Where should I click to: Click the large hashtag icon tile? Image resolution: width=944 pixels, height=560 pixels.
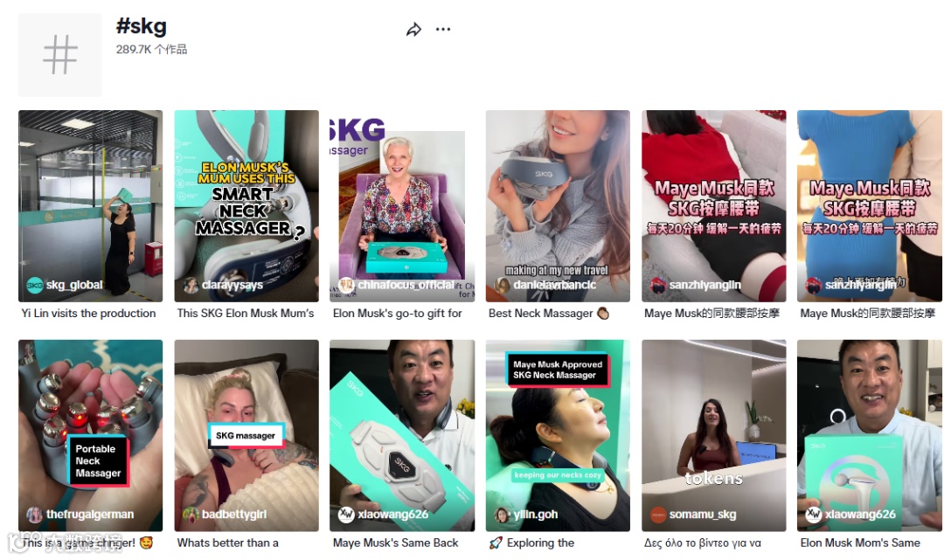pos(60,55)
